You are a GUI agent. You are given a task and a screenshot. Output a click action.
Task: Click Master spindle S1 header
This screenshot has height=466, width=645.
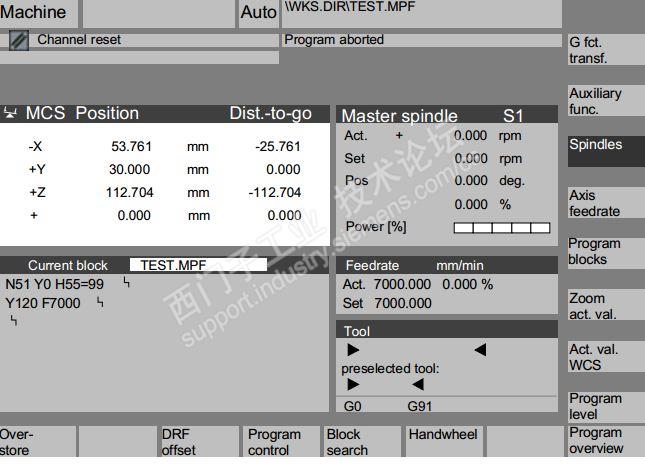point(447,115)
